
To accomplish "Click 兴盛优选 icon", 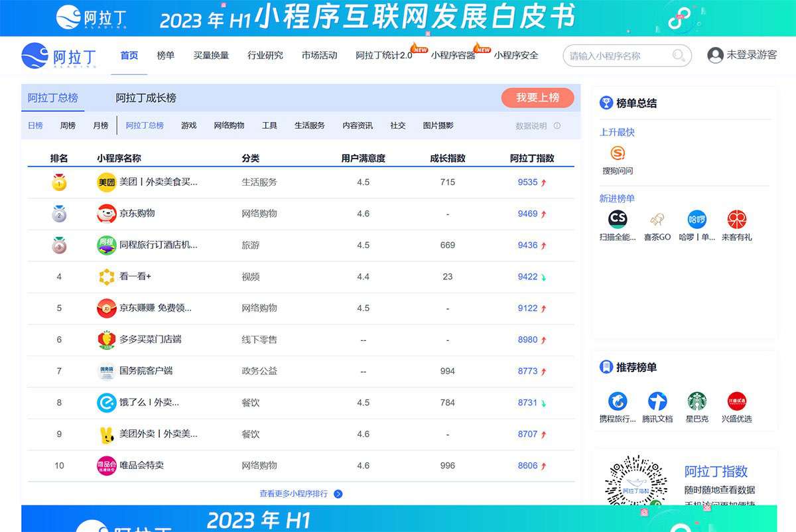I will [737, 401].
